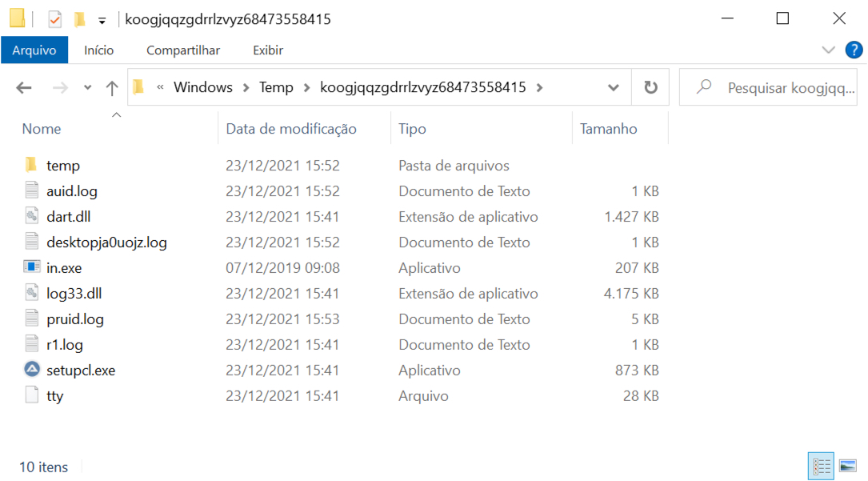Go up one folder level
The width and height of the screenshot is (868, 481).
[112, 87]
